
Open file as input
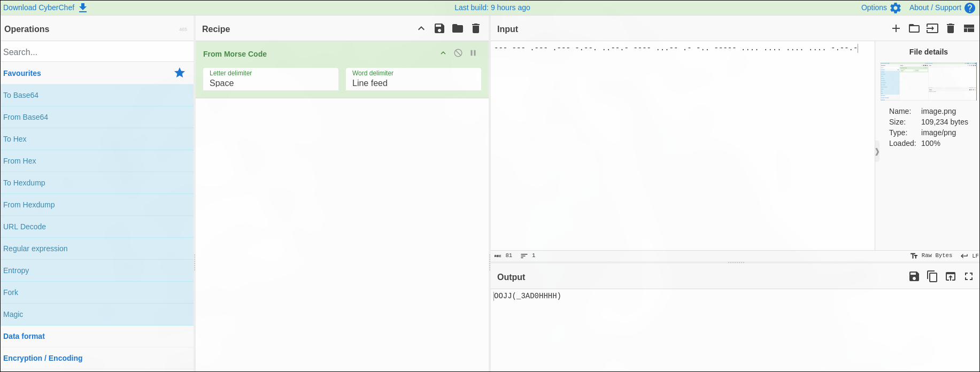point(932,29)
